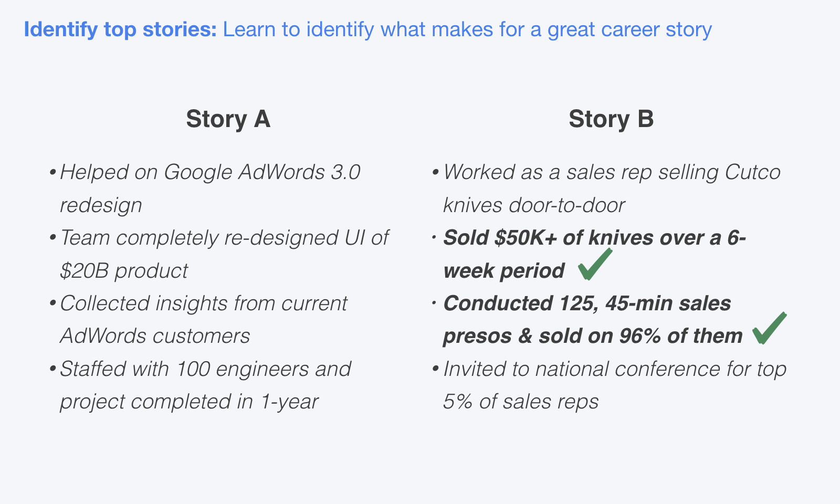Select "Worked as a sales rep selling Cutco" bullet
The width and height of the screenshot is (840, 504).
coord(612,172)
